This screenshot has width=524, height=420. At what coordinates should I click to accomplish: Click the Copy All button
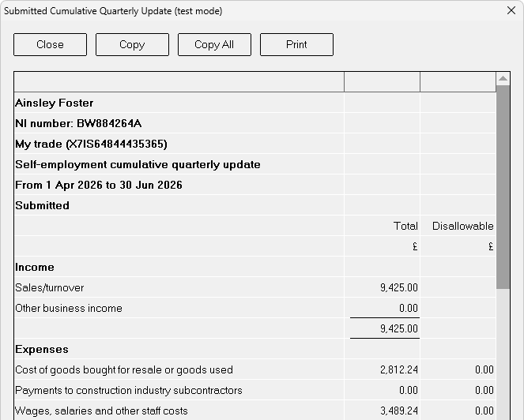click(214, 44)
